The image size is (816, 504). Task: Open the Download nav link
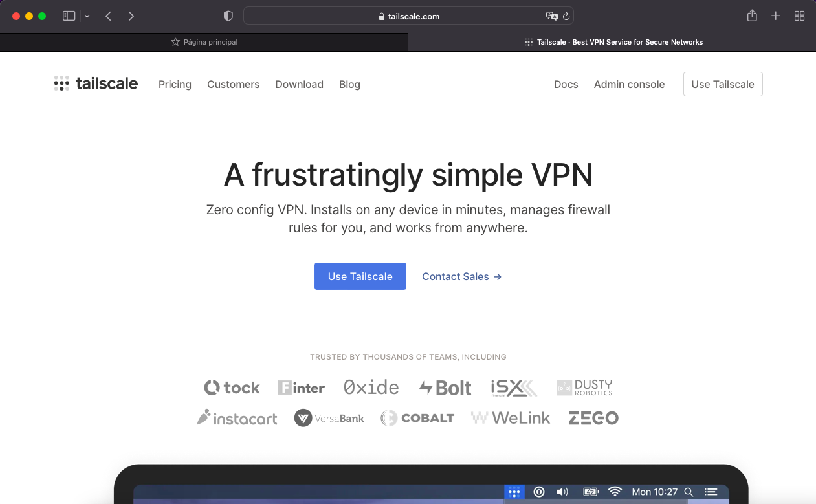[x=299, y=84]
